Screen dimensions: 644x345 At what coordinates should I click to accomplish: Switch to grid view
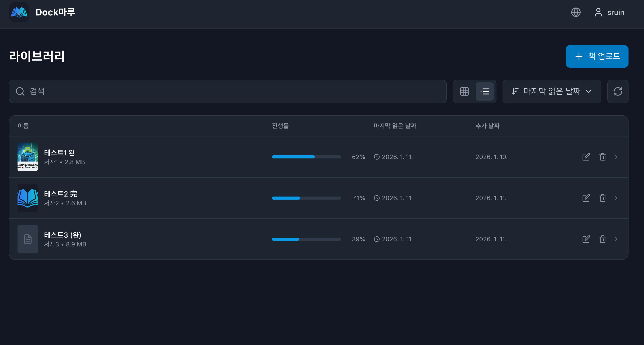(x=464, y=91)
